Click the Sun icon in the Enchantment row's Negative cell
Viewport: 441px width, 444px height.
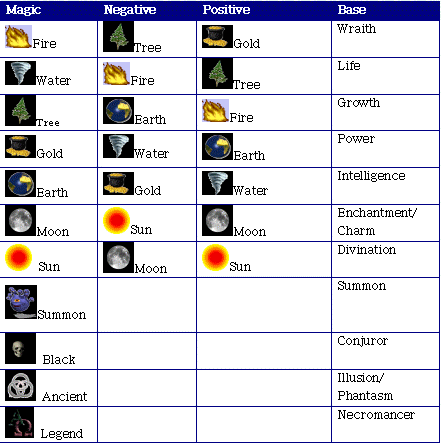pyautogui.click(x=116, y=220)
